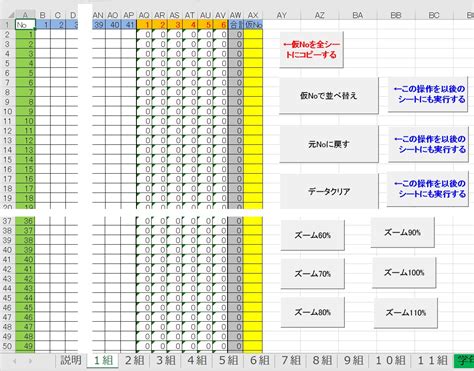Image resolution: width=474 pixels, height=371 pixels.
Task: Open the green sheet tab at far right
Action: pyautogui.click(x=464, y=360)
